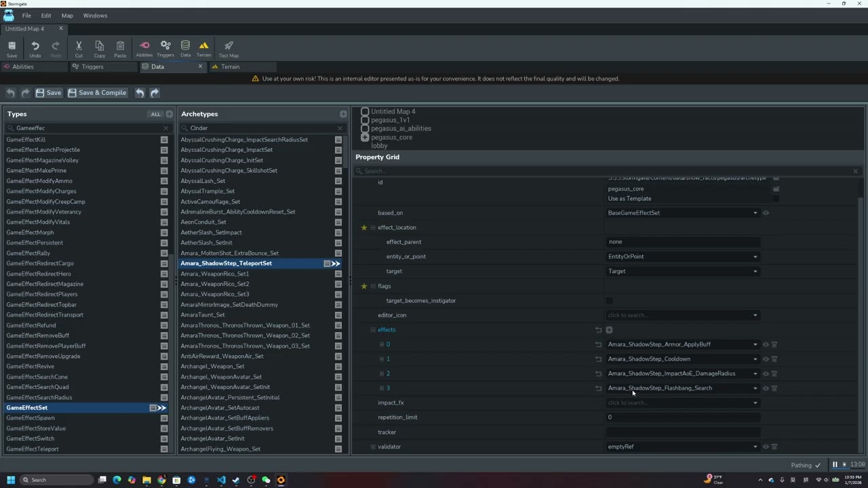Viewport: 868px width, 488px height.
Task: Check the pegasus_ai_abilities checkbox
Action: coord(365,129)
